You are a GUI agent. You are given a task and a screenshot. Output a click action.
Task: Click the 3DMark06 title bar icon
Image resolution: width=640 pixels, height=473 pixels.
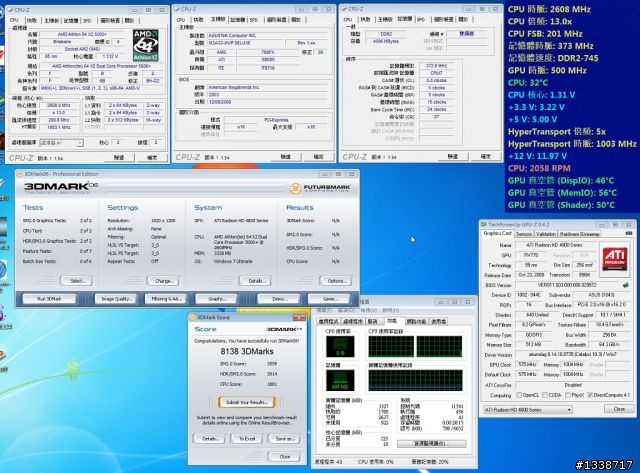[x=19, y=174]
